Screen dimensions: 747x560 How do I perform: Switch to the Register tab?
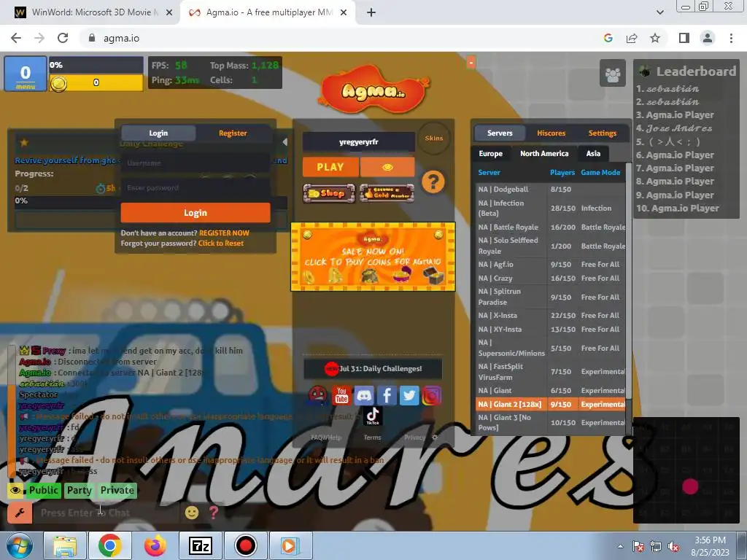coord(233,133)
